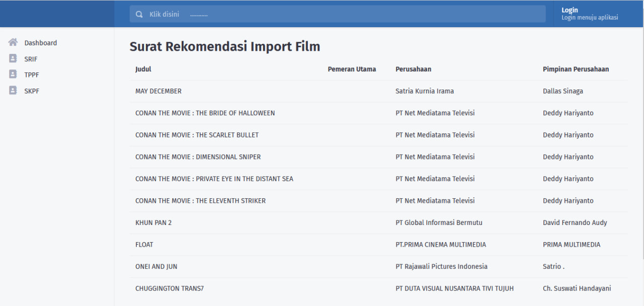
Task: Select the KHUN PAN 2 row
Action: [153, 222]
